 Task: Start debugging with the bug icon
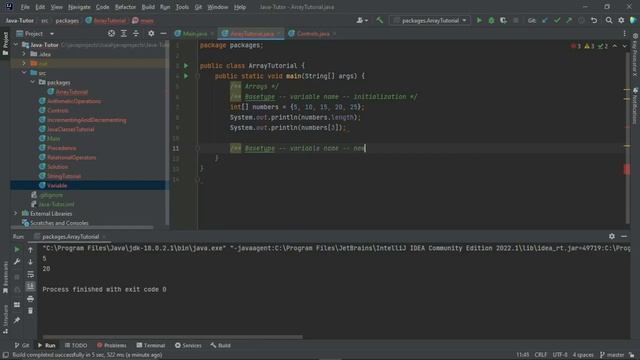pos(491,20)
